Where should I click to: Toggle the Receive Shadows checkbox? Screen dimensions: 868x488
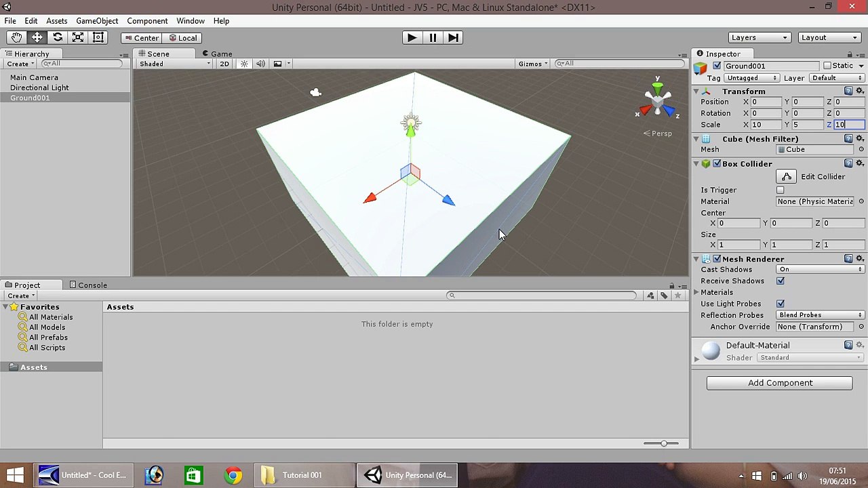(781, 281)
